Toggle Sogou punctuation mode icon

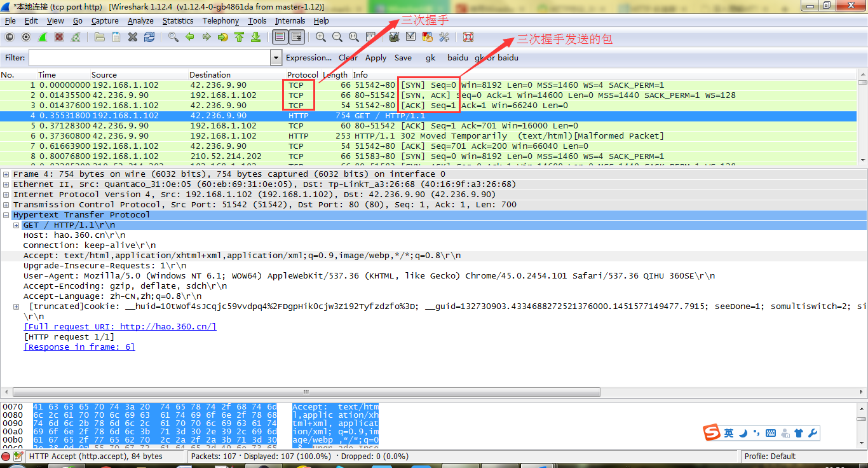(x=756, y=433)
